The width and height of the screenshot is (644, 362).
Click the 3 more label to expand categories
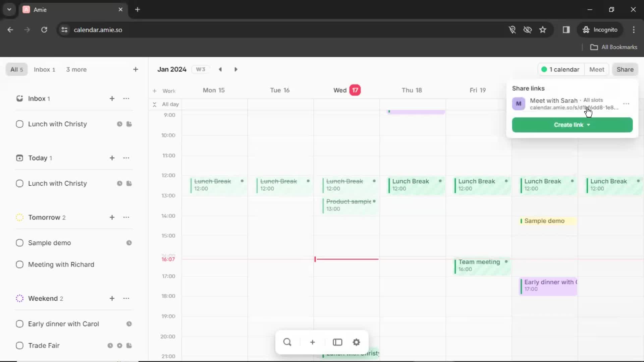click(x=76, y=69)
